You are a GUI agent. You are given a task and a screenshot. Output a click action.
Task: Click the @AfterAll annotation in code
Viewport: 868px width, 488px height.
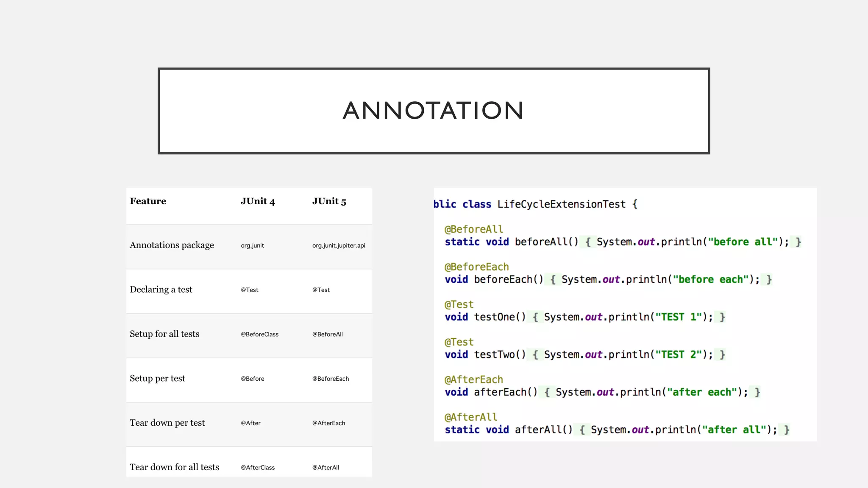click(470, 417)
